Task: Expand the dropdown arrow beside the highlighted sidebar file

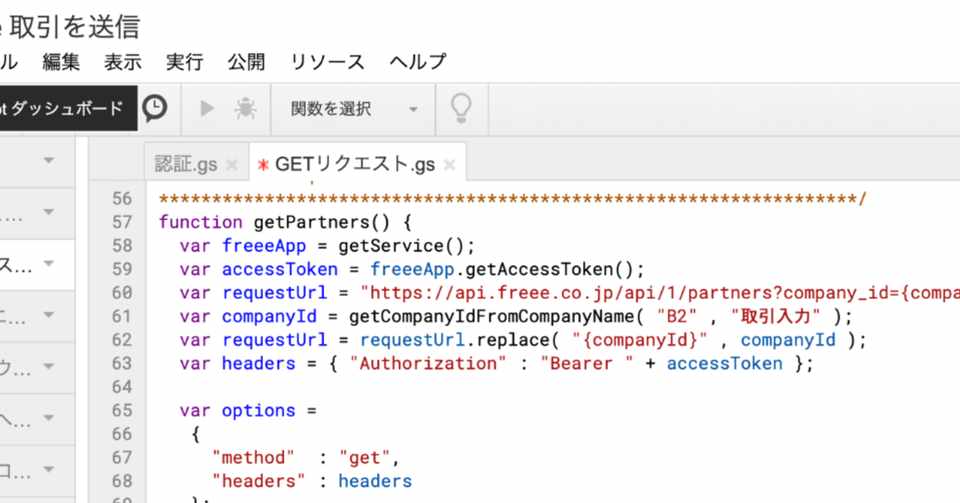Action: 49,265
